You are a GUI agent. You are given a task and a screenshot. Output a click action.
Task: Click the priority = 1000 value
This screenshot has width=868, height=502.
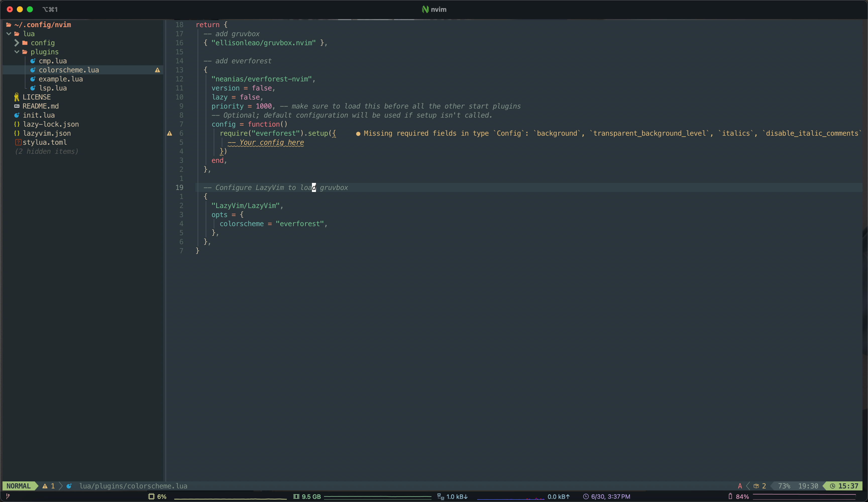[263, 106]
